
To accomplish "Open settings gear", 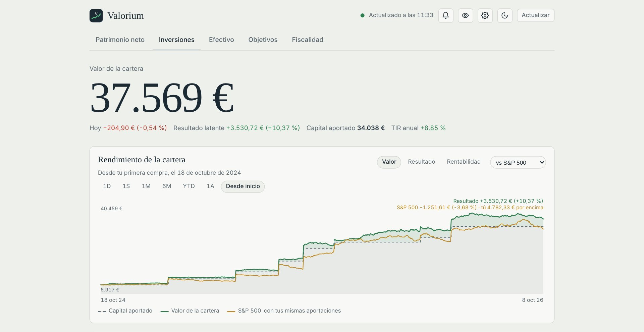I will coord(485,15).
